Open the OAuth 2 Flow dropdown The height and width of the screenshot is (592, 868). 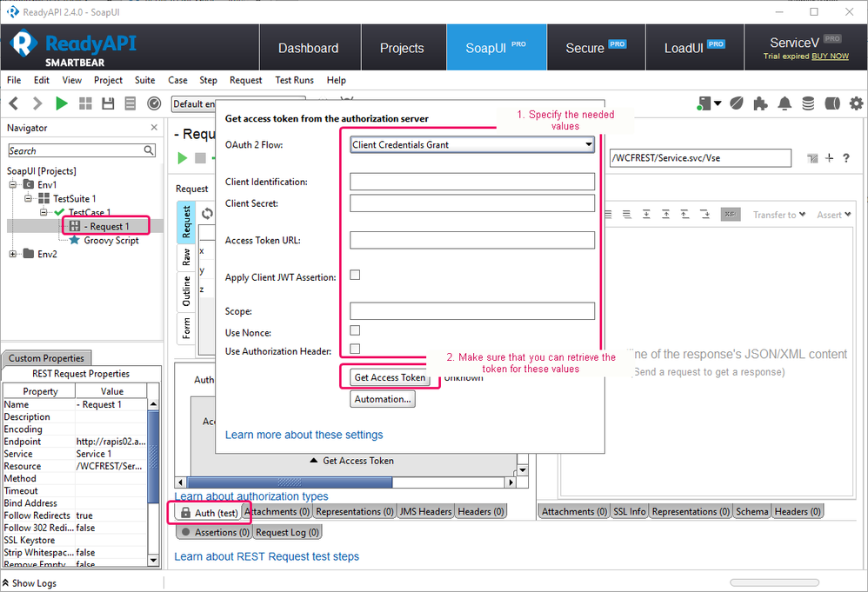click(472, 145)
